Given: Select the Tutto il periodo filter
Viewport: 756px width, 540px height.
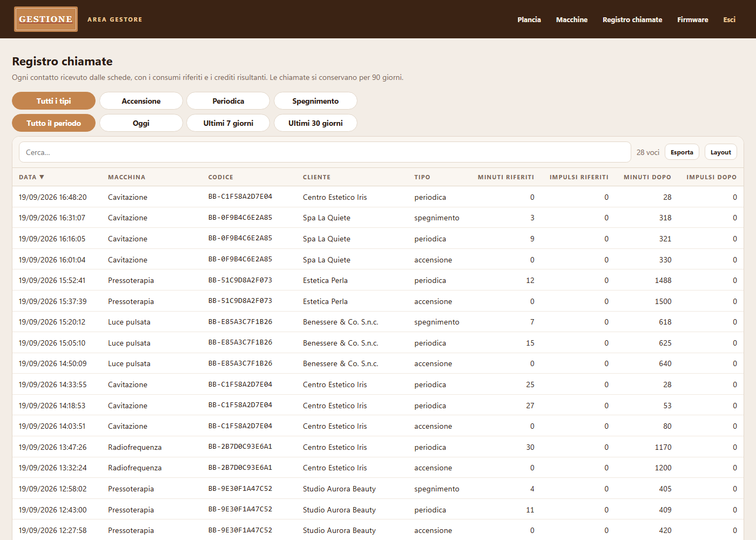Looking at the screenshot, I should pos(54,123).
